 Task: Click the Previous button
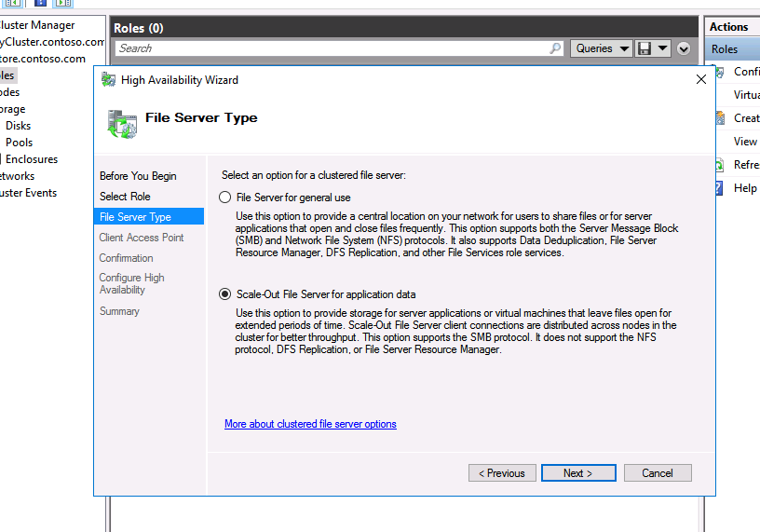pos(502,473)
